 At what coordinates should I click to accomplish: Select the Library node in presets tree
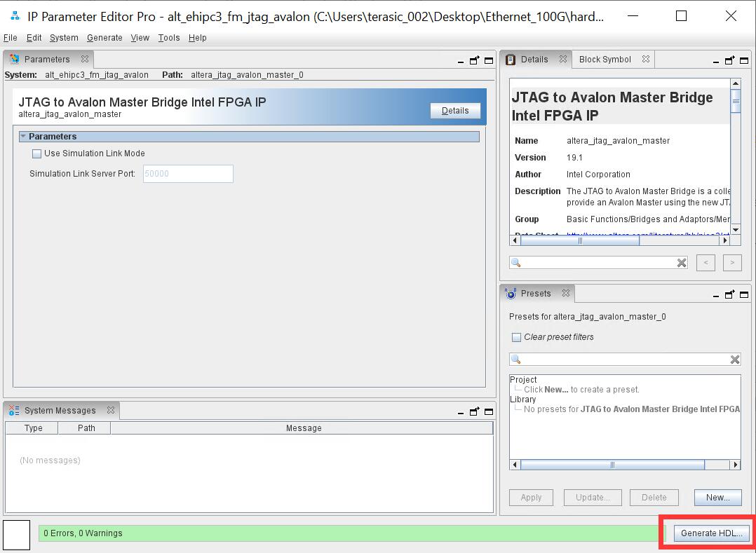(x=522, y=400)
